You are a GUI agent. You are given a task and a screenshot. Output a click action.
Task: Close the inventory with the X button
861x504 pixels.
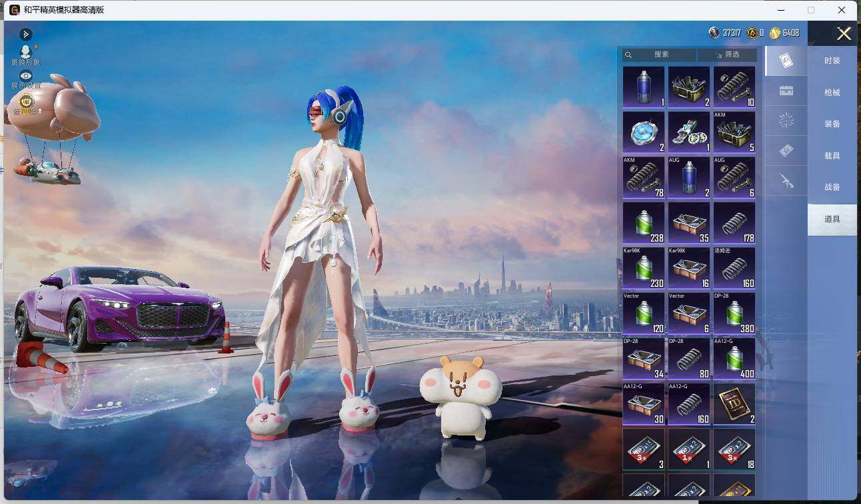(x=844, y=33)
